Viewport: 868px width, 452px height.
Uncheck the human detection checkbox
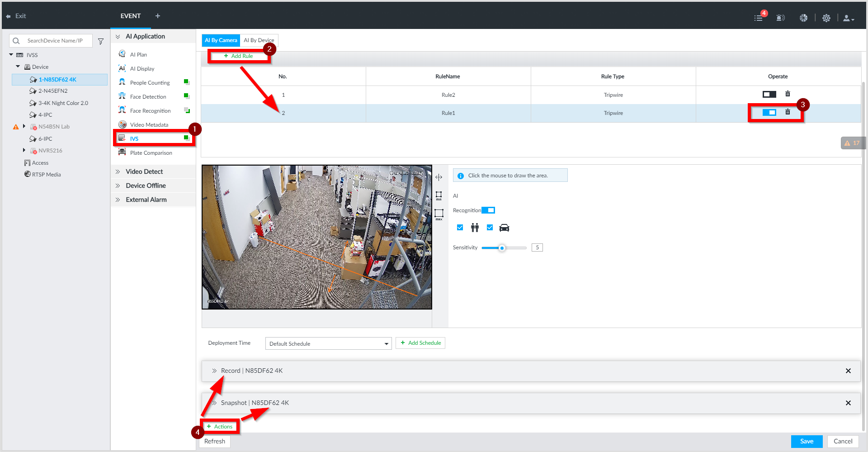pos(460,228)
